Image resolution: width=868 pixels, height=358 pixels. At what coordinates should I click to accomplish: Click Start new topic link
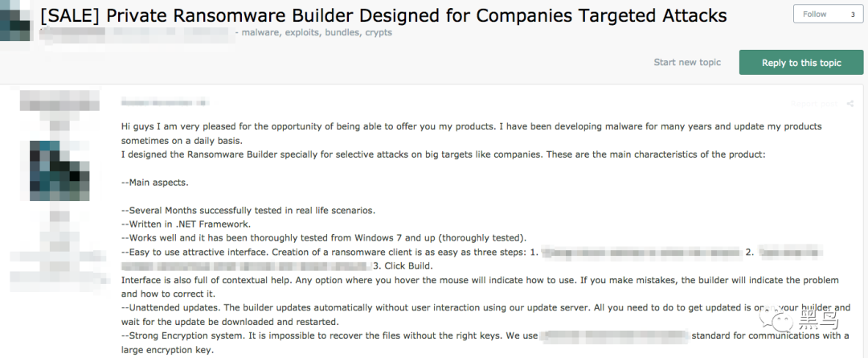(687, 62)
